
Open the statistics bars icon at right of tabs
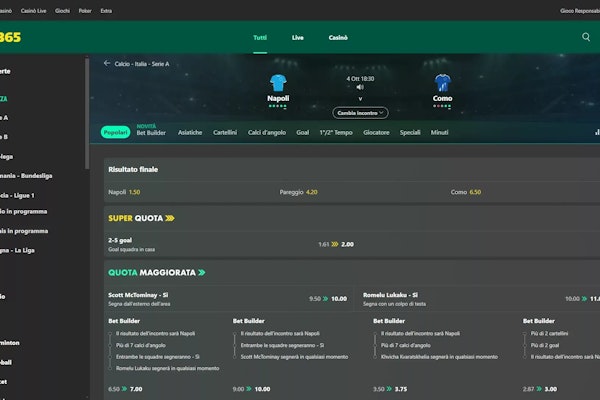point(597,132)
